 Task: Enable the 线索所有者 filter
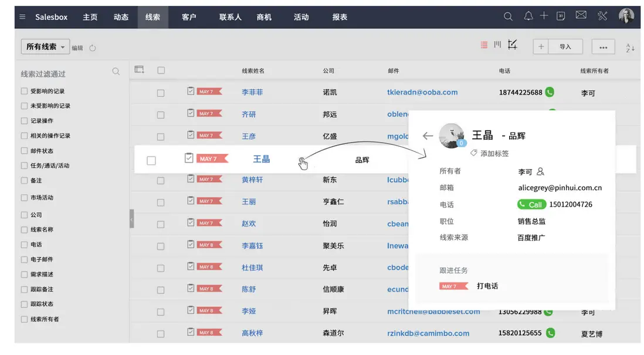[x=24, y=319]
